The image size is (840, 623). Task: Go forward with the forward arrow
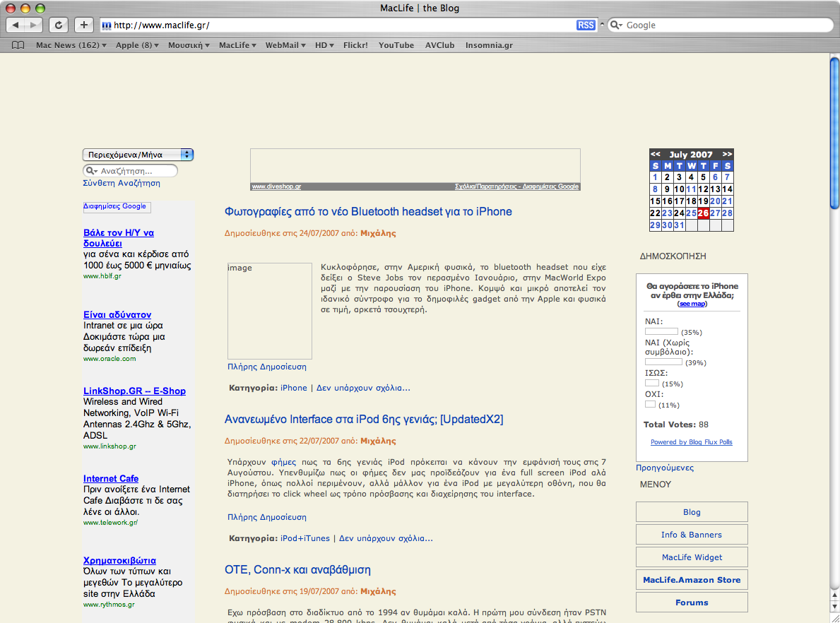[33, 25]
